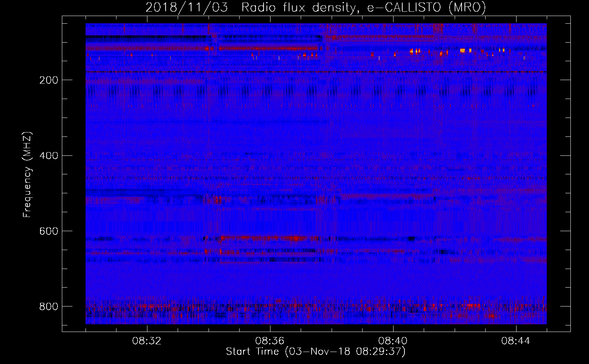Click the 200 frequency tick label
Screen dimensions: 589x364
tap(49, 80)
